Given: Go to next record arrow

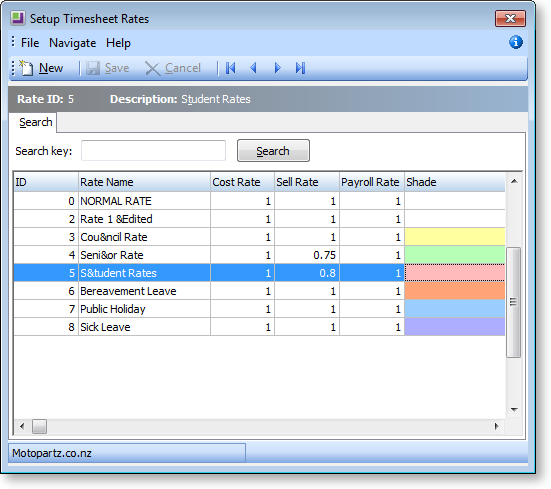Looking at the screenshot, I should coord(277,68).
